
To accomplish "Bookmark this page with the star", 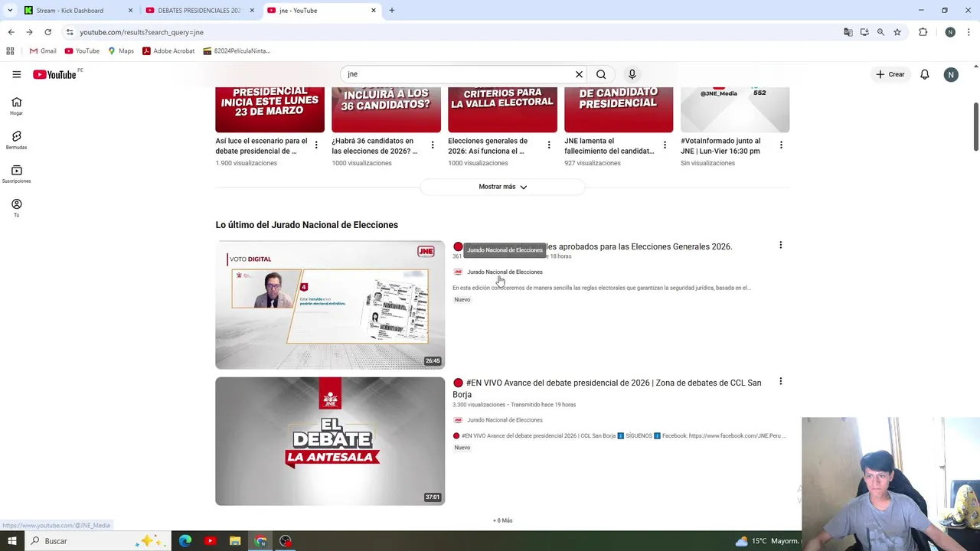I will click(x=897, y=32).
